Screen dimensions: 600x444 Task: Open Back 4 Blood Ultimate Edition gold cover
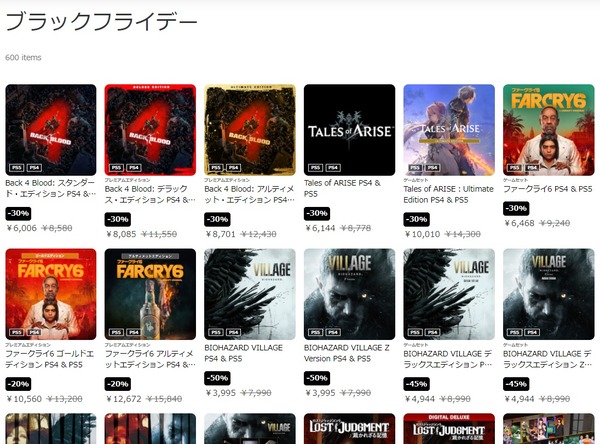click(x=250, y=130)
